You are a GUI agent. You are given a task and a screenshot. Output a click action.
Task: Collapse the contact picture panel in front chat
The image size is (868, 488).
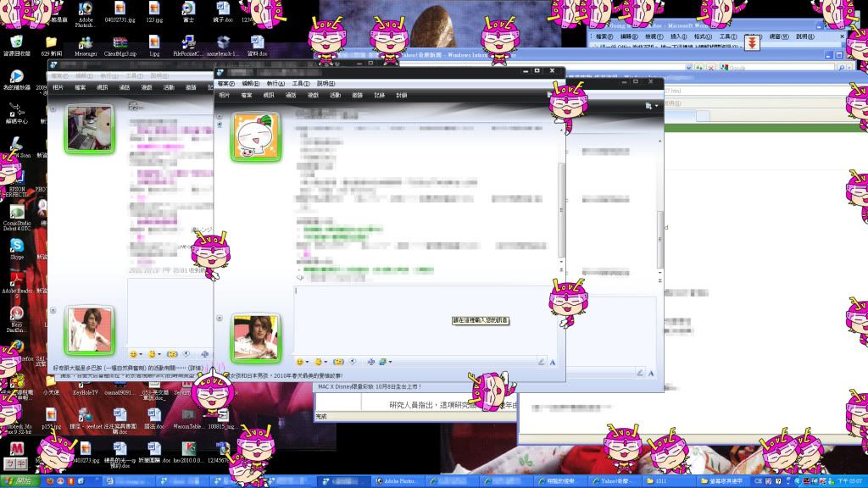pyautogui.click(x=220, y=117)
